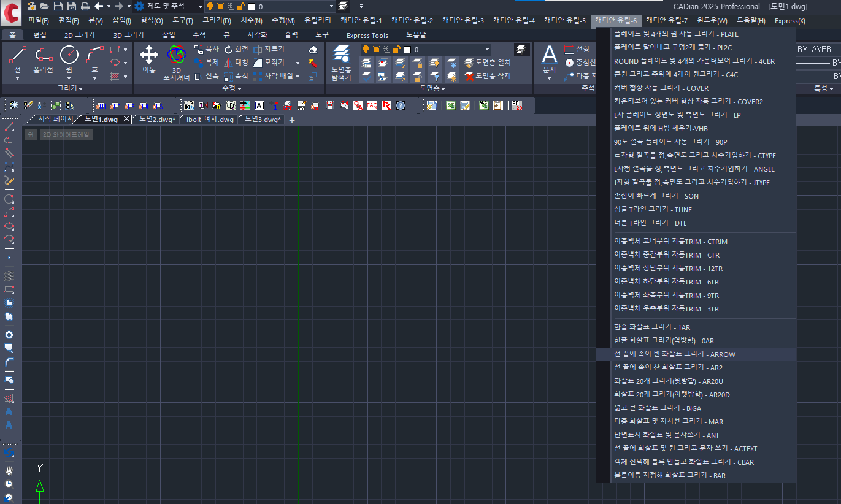841x504 pixels.
Task: Open the ribbon layer list dropdown arrow
Action: point(487,50)
